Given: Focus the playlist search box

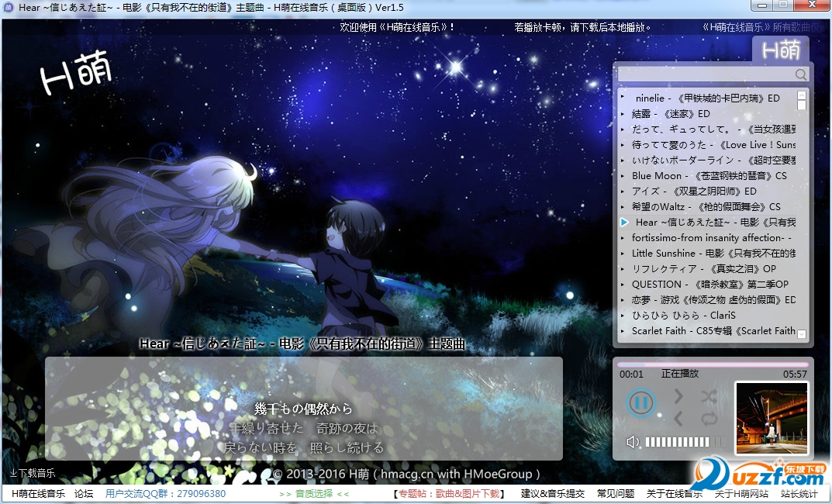Looking at the screenshot, I should (x=706, y=74).
